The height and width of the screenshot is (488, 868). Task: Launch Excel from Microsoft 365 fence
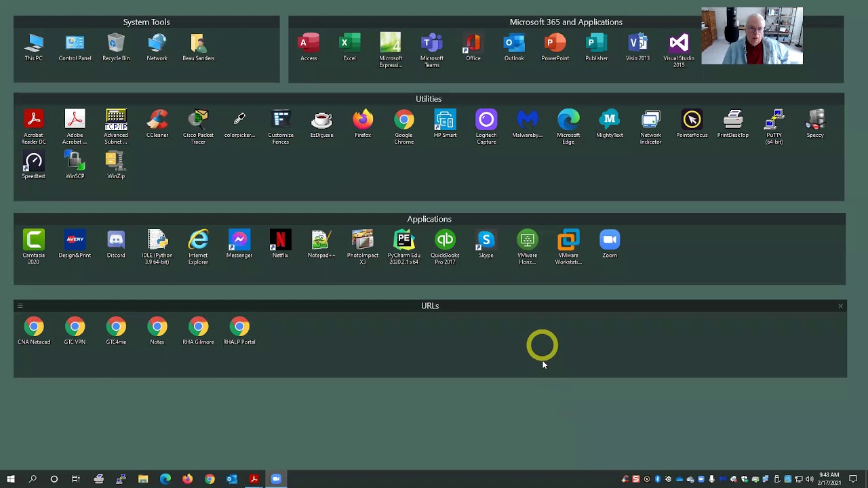tap(349, 47)
